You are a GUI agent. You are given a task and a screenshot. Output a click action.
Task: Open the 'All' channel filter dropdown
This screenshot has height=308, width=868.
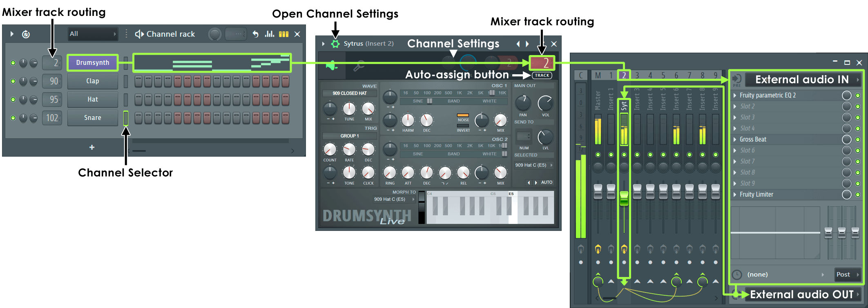pos(93,34)
